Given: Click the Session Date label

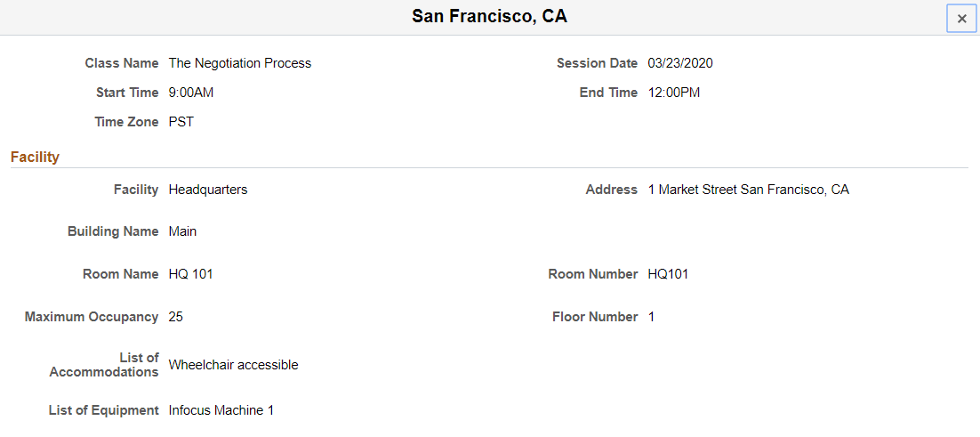Looking at the screenshot, I should [597, 63].
